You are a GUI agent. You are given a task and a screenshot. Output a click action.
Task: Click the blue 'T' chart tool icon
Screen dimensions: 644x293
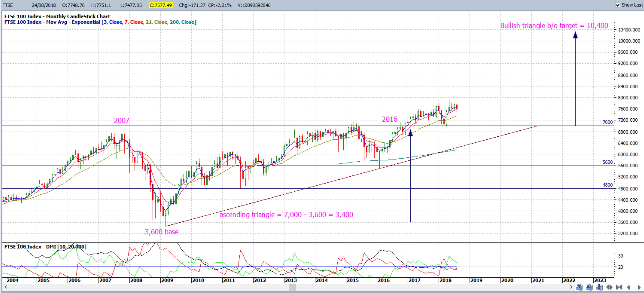(580, 287)
